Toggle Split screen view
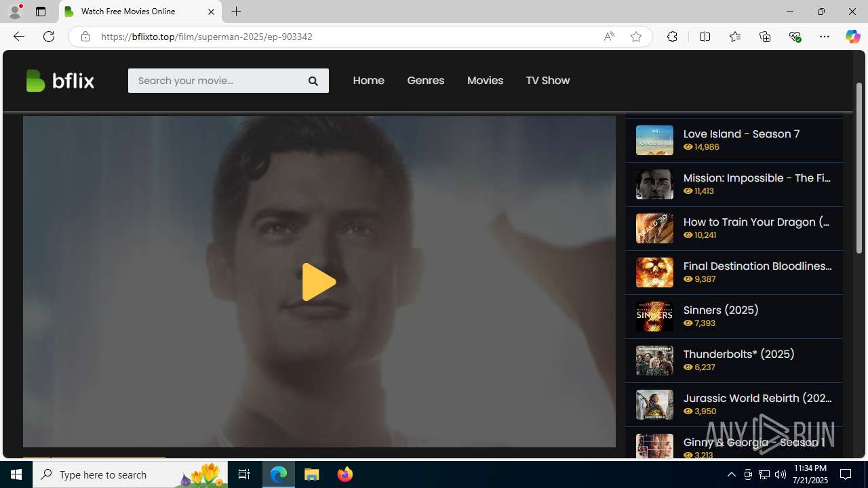The image size is (868, 488). pyautogui.click(x=705, y=37)
